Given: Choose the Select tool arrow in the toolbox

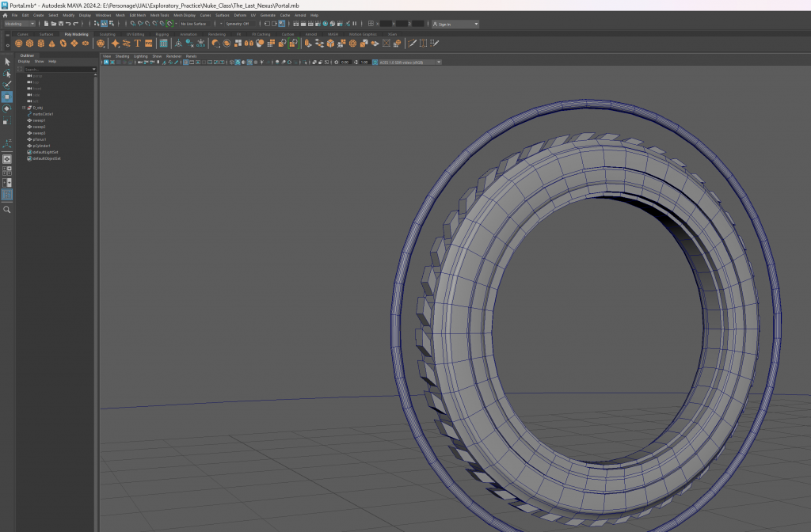Looking at the screenshot, I should point(6,62).
